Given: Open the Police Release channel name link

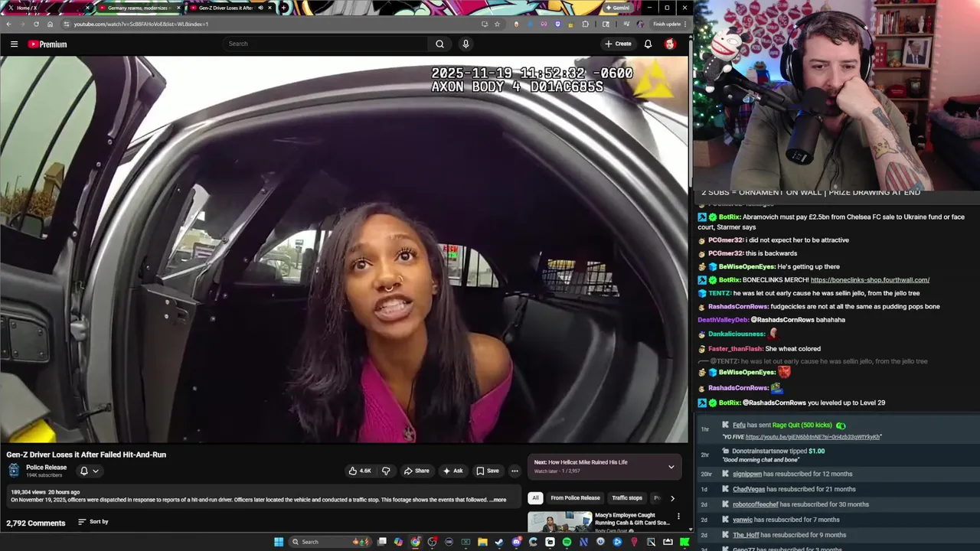Looking at the screenshot, I should point(46,468).
